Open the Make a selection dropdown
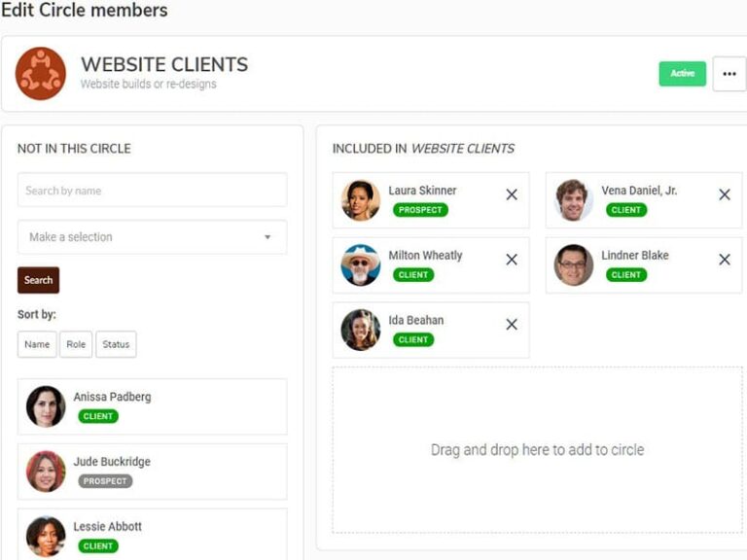This screenshot has width=747, height=560. 152,236
